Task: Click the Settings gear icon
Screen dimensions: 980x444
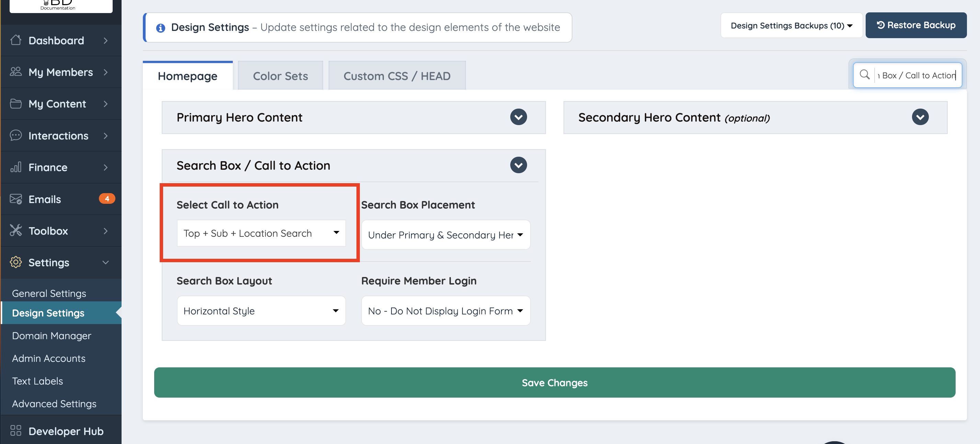Action: [15, 262]
